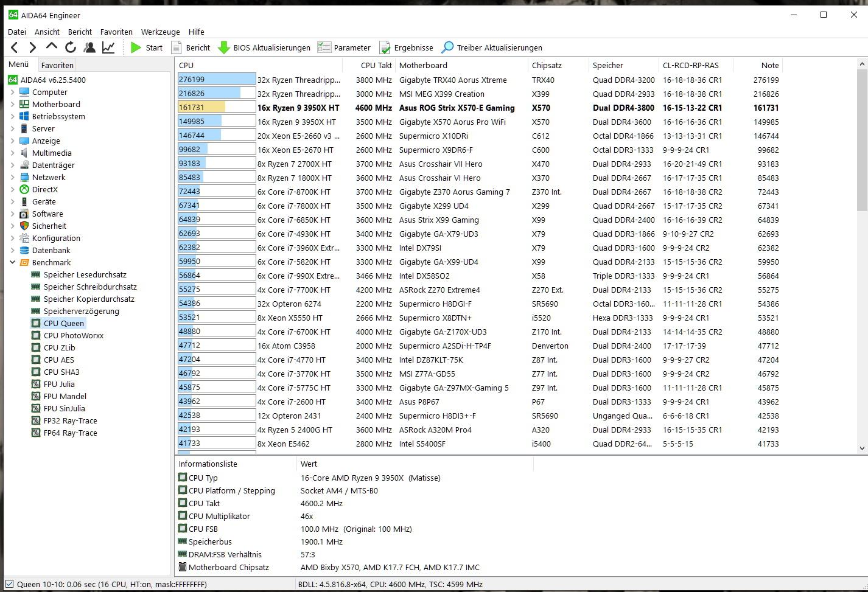Expand the Anzeige tree node
Viewport: 868px width, 592px height.
click(x=12, y=141)
